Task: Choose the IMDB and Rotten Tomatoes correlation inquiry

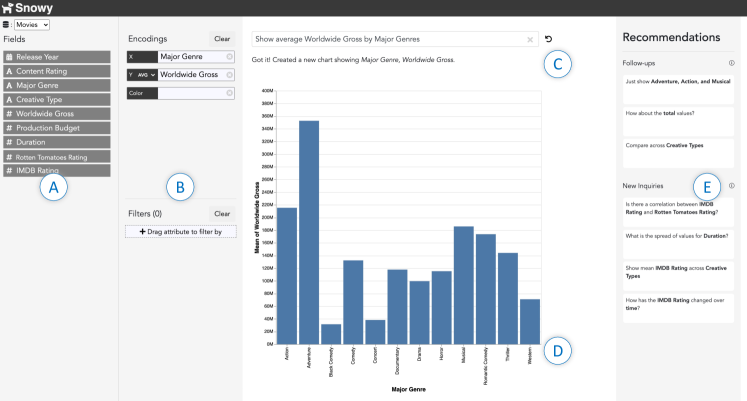Action: 678,212
